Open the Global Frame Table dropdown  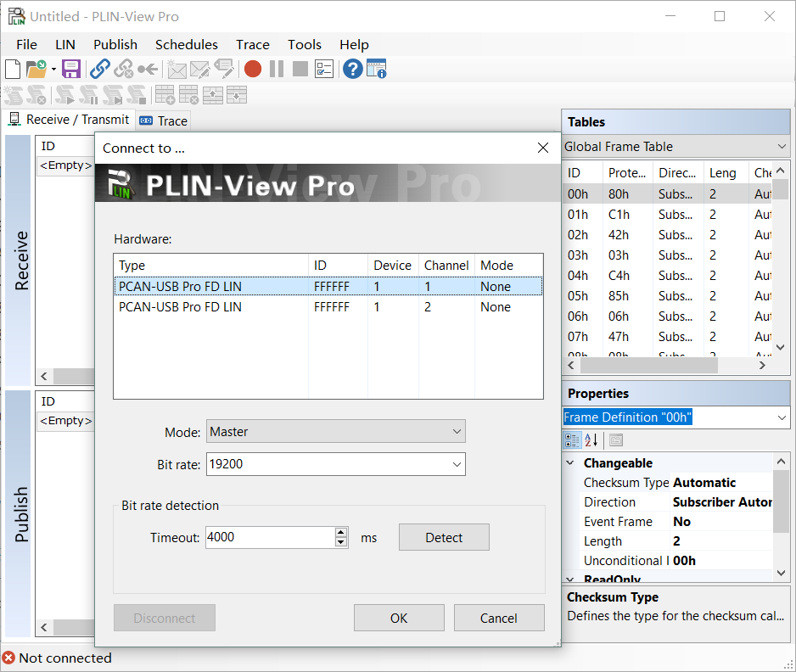(x=676, y=147)
